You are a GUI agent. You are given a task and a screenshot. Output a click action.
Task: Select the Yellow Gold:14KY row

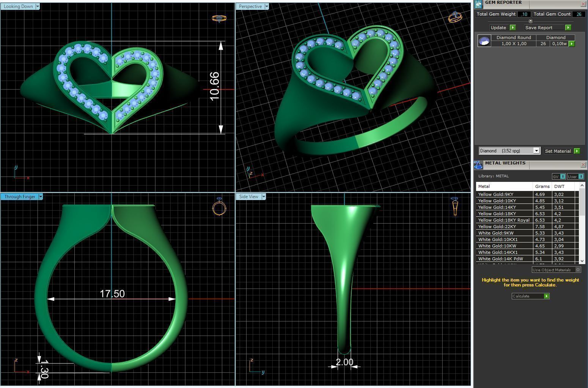(528, 207)
